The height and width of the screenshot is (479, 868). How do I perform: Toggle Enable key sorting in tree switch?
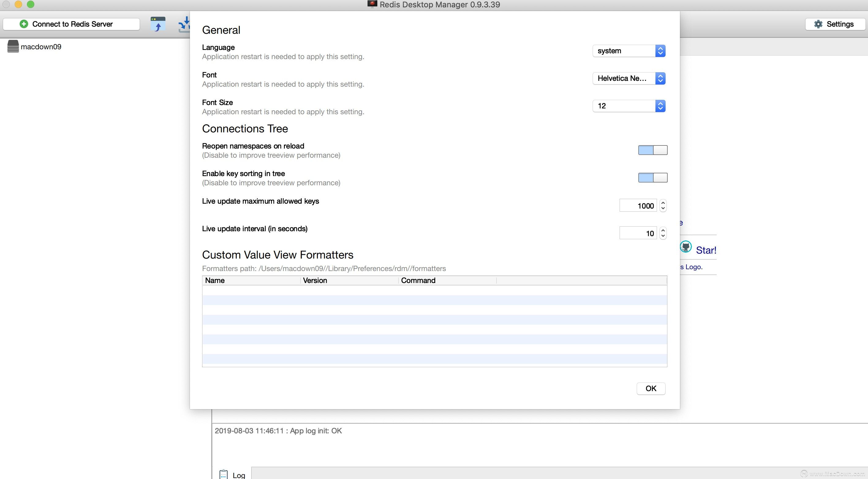point(653,178)
